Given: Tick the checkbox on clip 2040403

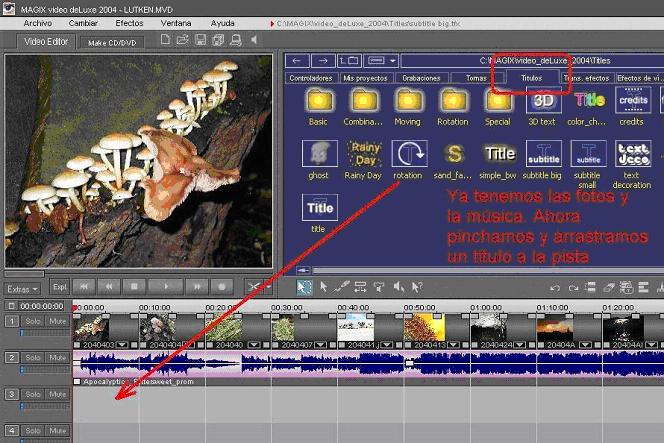Looking at the screenshot, I should [77, 345].
